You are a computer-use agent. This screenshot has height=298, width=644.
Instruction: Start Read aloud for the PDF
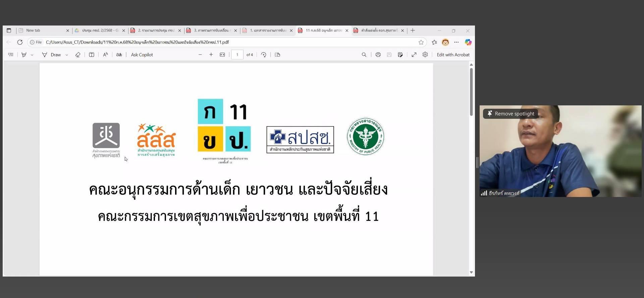coord(105,55)
